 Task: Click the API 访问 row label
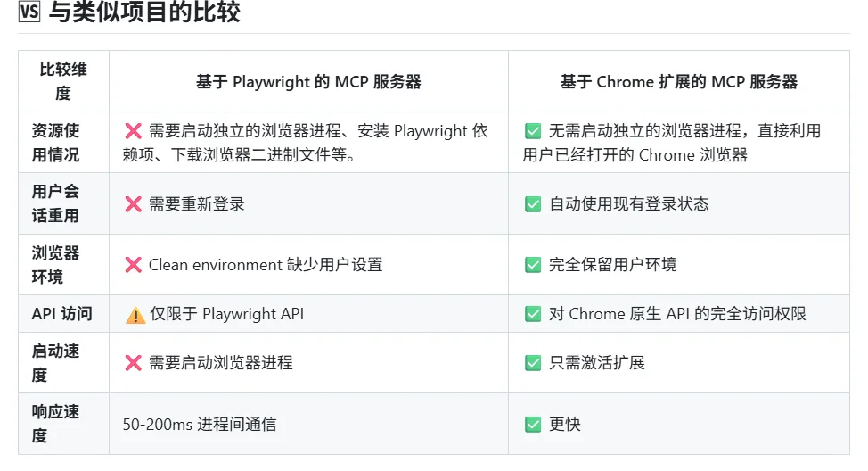(x=62, y=314)
